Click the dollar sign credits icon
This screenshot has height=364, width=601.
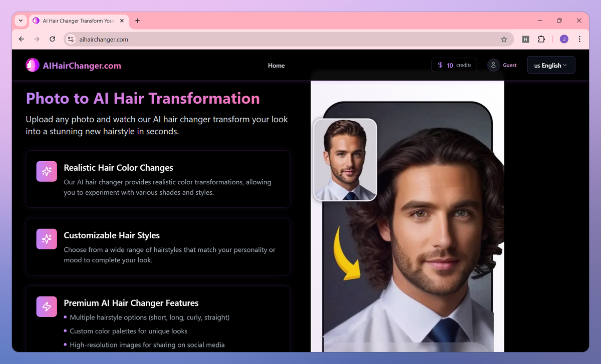point(440,65)
